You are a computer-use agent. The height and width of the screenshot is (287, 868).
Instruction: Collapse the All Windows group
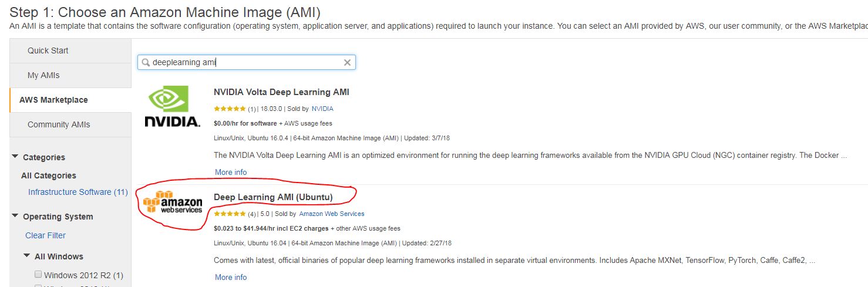(x=26, y=256)
